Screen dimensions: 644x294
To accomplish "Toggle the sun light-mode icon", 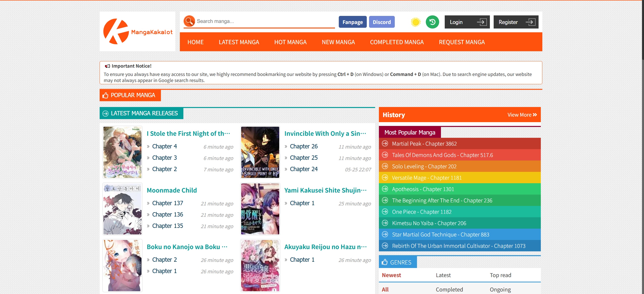I will click(415, 22).
